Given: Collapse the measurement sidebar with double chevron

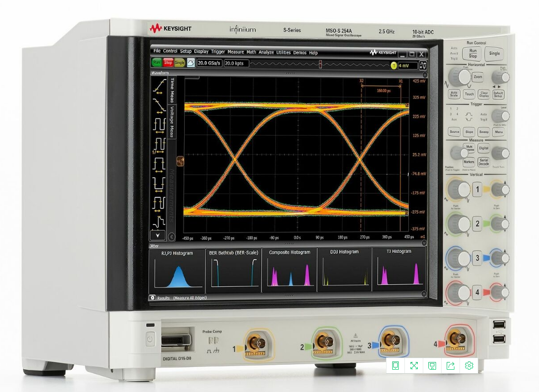Looking at the screenshot, I should (x=171, y=236).
